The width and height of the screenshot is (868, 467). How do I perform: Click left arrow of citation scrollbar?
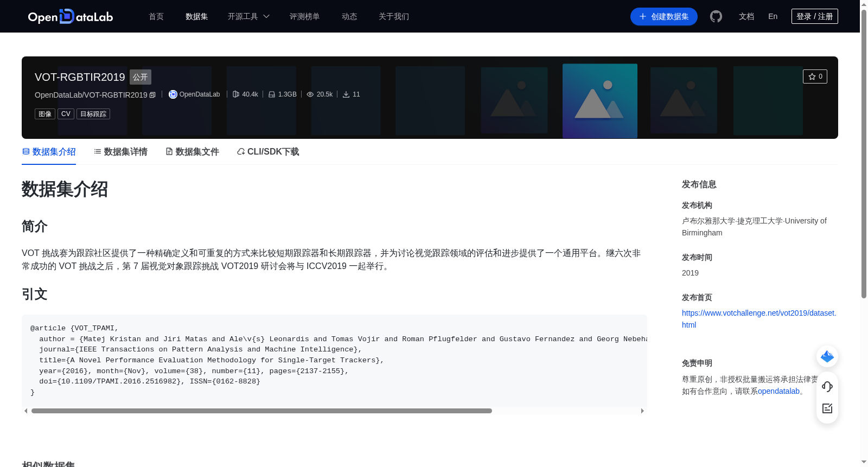coord(25,411)
